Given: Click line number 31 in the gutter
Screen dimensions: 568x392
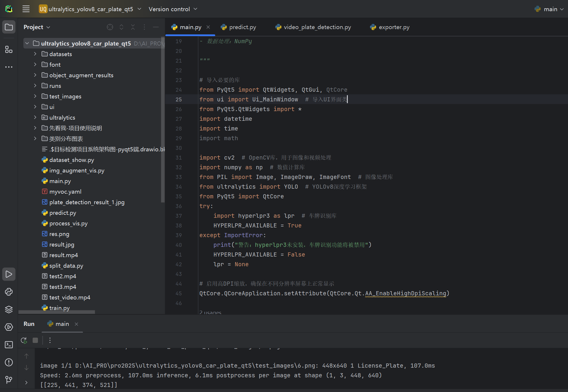Looking at the screenshot, I should point(179,158).
